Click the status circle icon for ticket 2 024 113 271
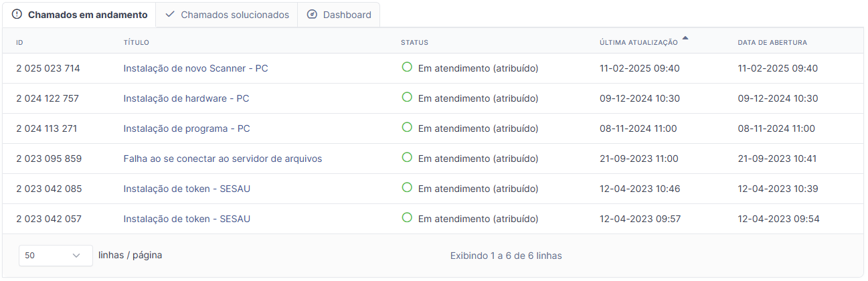This screenshot has width=868, height=281. click(x=406, y=127)
